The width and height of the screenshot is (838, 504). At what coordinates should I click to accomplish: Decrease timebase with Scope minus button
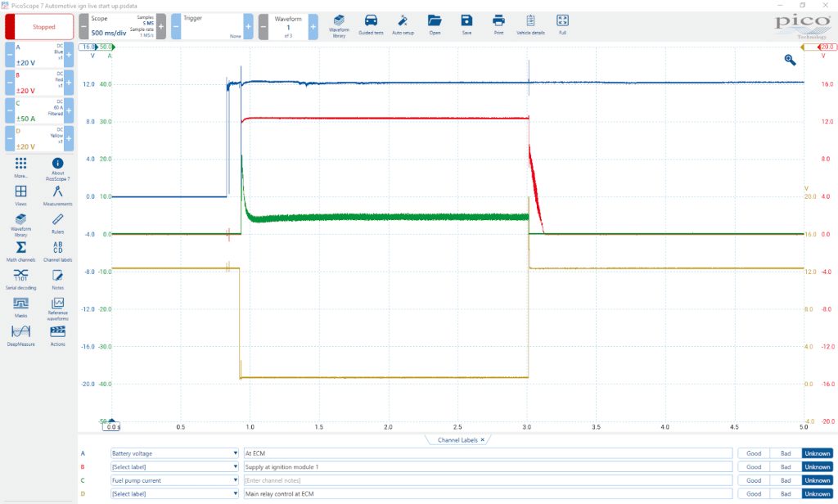pyautogui.click(x=84, y=26)
